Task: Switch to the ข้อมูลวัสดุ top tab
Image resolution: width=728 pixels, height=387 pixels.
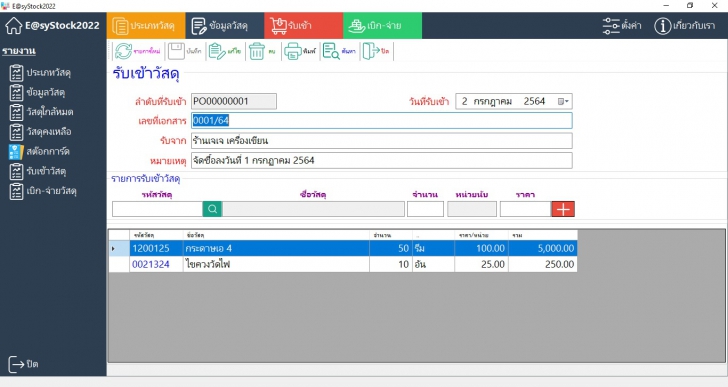Action: [x=225, y=26]
